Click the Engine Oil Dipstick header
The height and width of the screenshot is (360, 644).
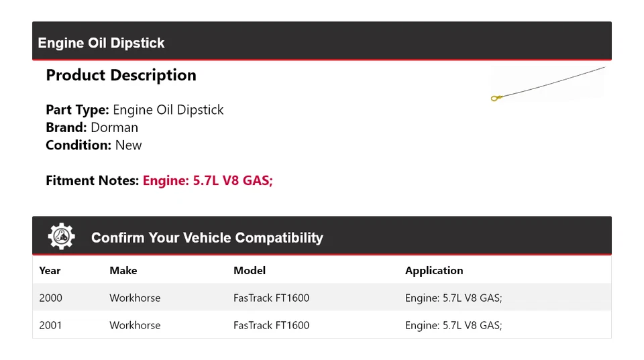coord(101,43)
